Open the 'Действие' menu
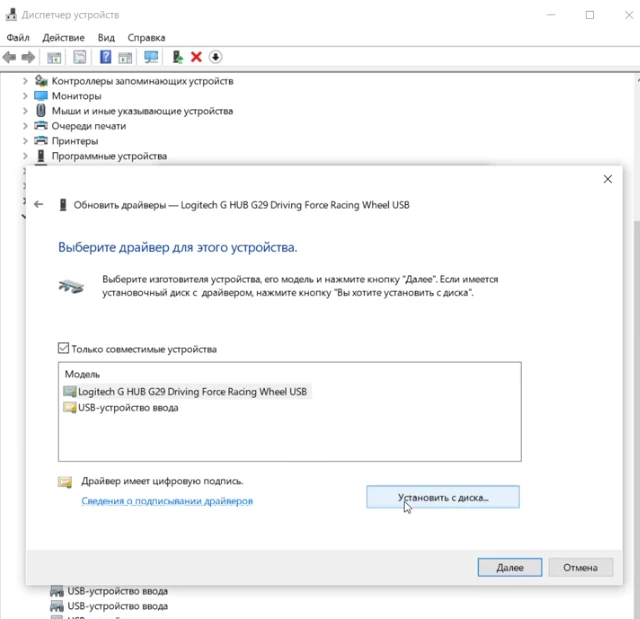The width and height of the screenshot is (640, 619). point(63,37)
